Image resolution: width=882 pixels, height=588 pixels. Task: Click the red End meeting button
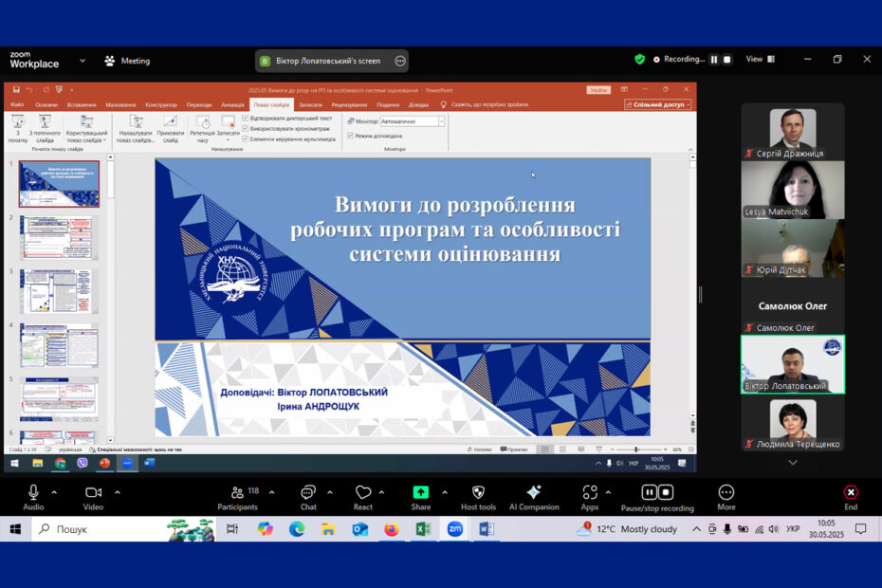tap(851, 497)
